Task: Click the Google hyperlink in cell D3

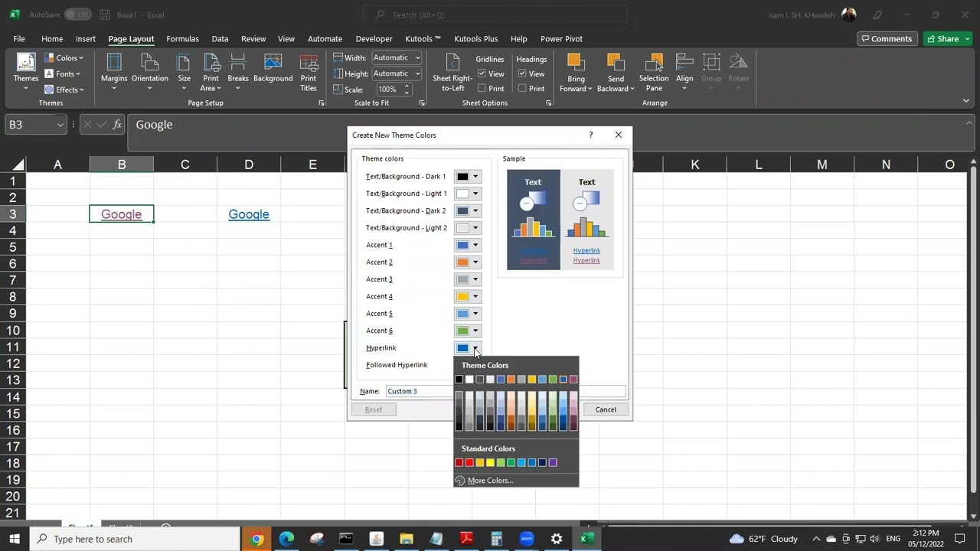Action: tap(249, 214)
